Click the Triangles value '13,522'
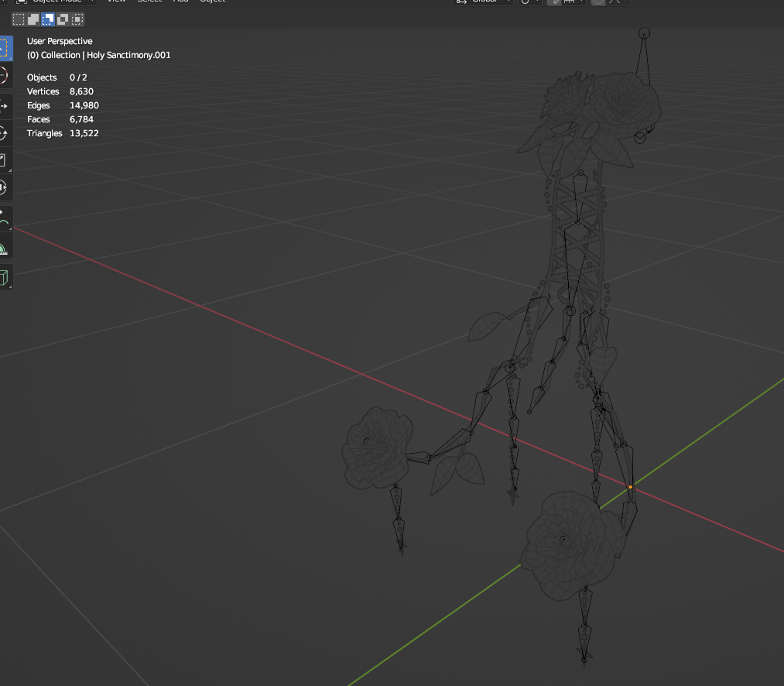The width and height of the screenshot is (784, 686). click(x=84, y=134)
